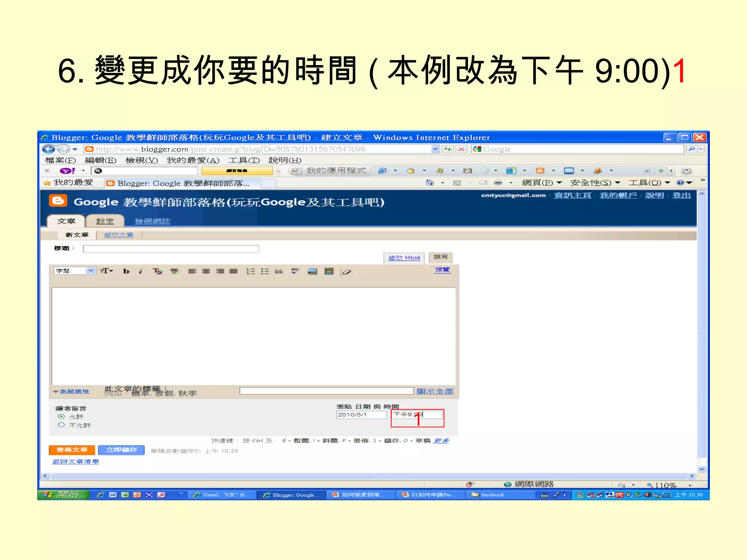Select the 不允許 reader comments option
The image size is (747, 560).
point(61,425)
